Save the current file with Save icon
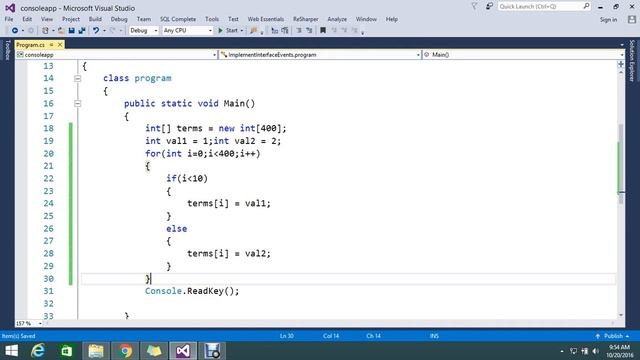This screenshot has height=360, width=640. [x=72, y=31]
